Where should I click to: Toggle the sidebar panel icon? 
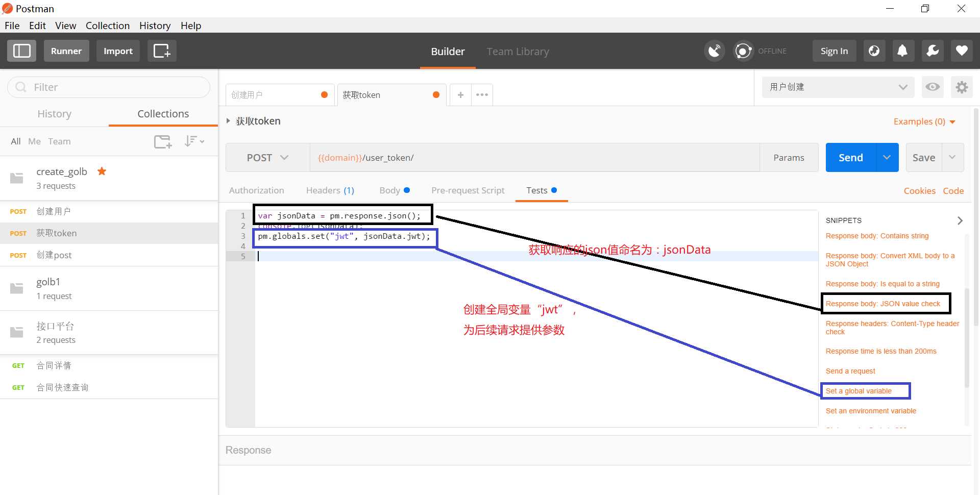coord(21,51)
